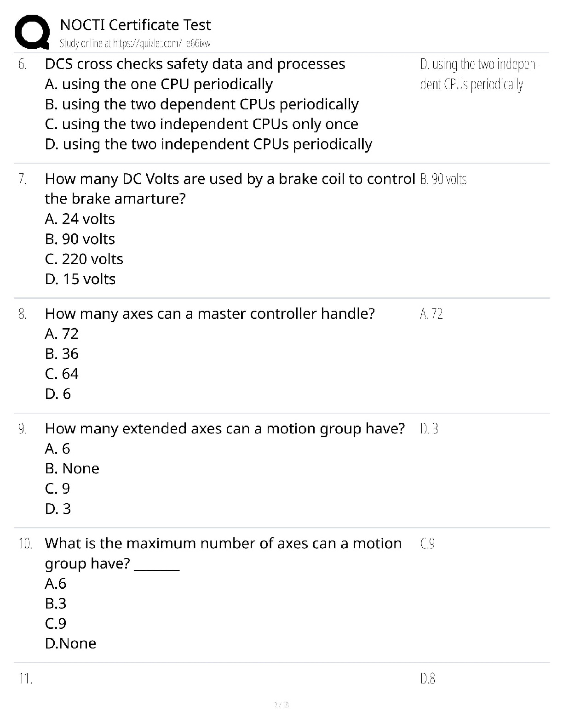Click question 7 option 'D. 15 volts'
The image size is (563, 728).
(80, 279)
